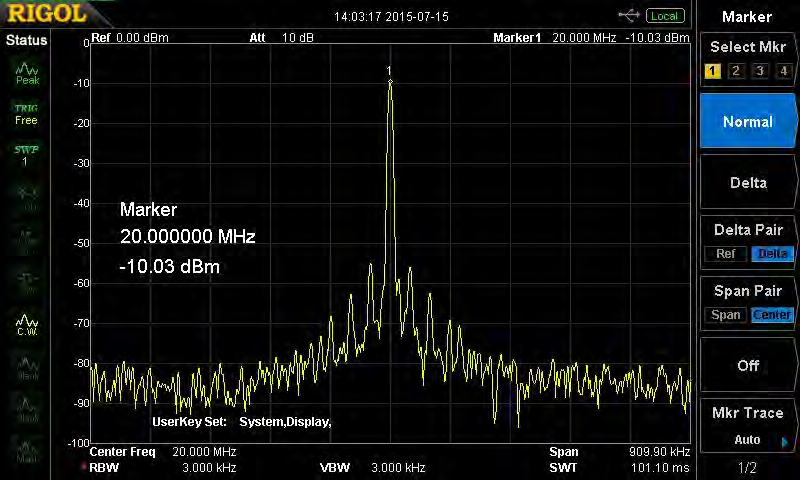Viewport: 800px width, 480px height.
Task: Select marker 4 in Select Mkr
Action: (784, 70)
